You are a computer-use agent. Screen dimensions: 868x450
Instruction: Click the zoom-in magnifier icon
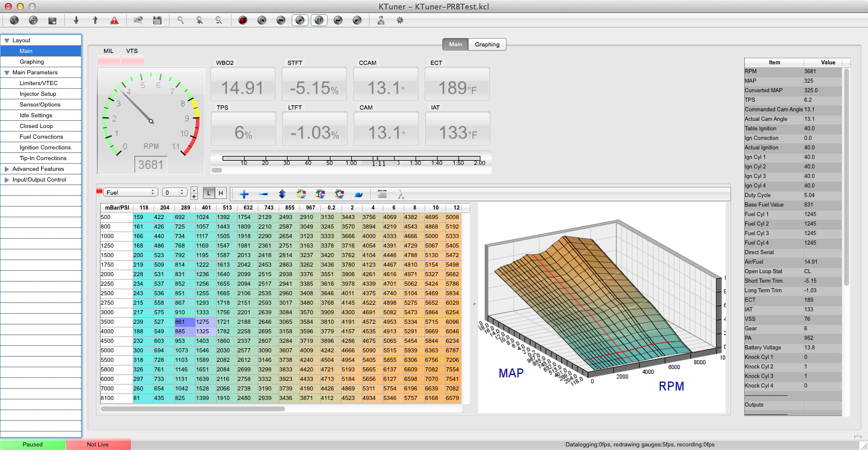click(200, 20)
